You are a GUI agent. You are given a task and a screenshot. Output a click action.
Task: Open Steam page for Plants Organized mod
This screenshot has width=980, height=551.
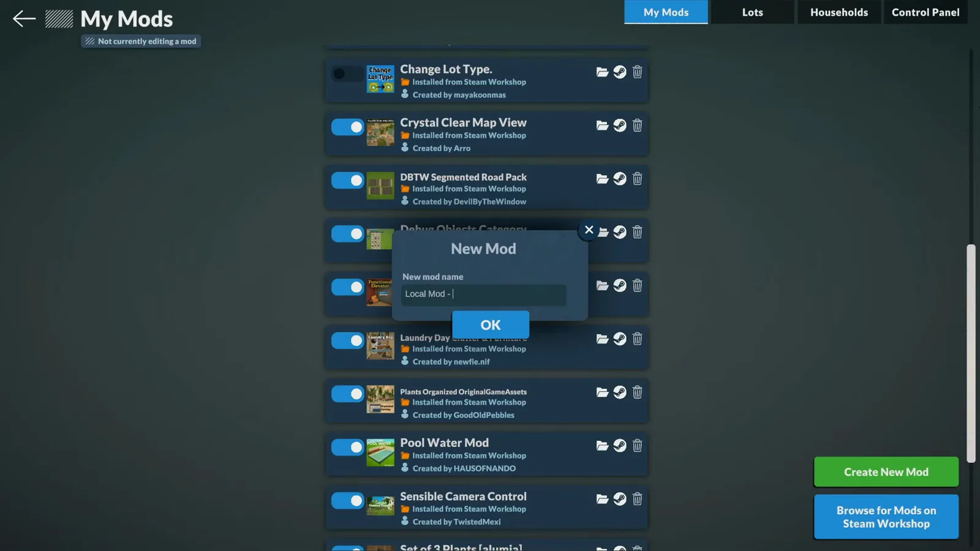click(620, 392)
